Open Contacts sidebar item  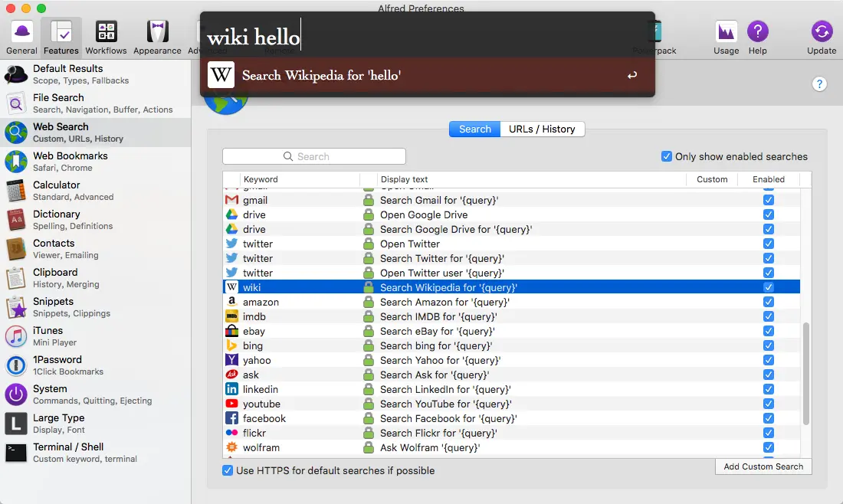click(95, 248)
